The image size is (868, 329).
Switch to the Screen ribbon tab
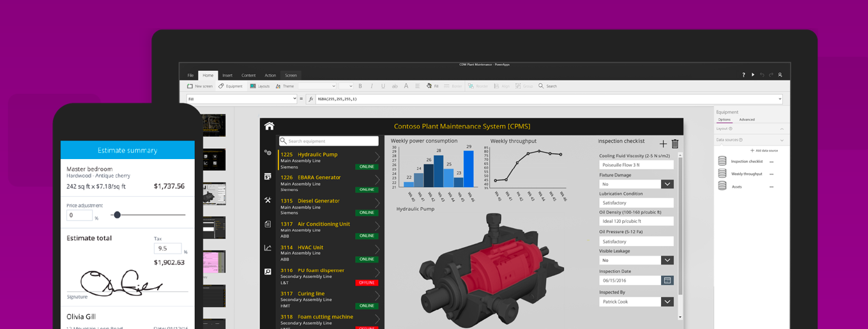click(x=291, y=75)
